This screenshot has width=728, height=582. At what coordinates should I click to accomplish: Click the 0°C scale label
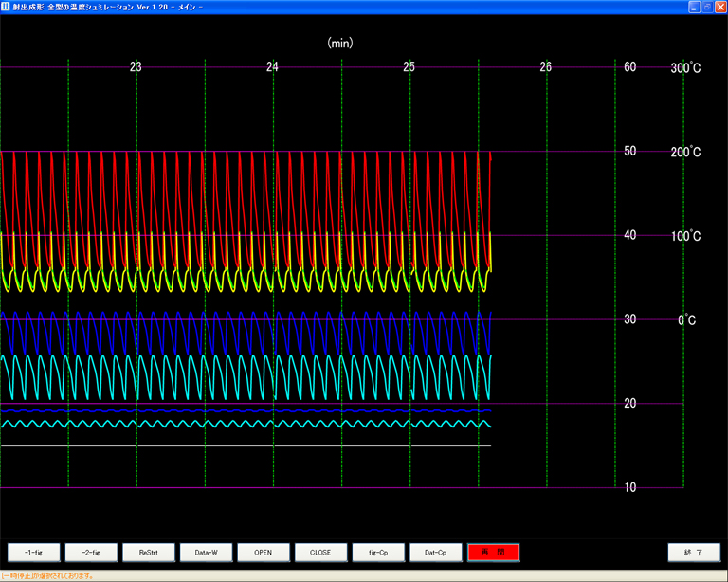tap(686, 320)
